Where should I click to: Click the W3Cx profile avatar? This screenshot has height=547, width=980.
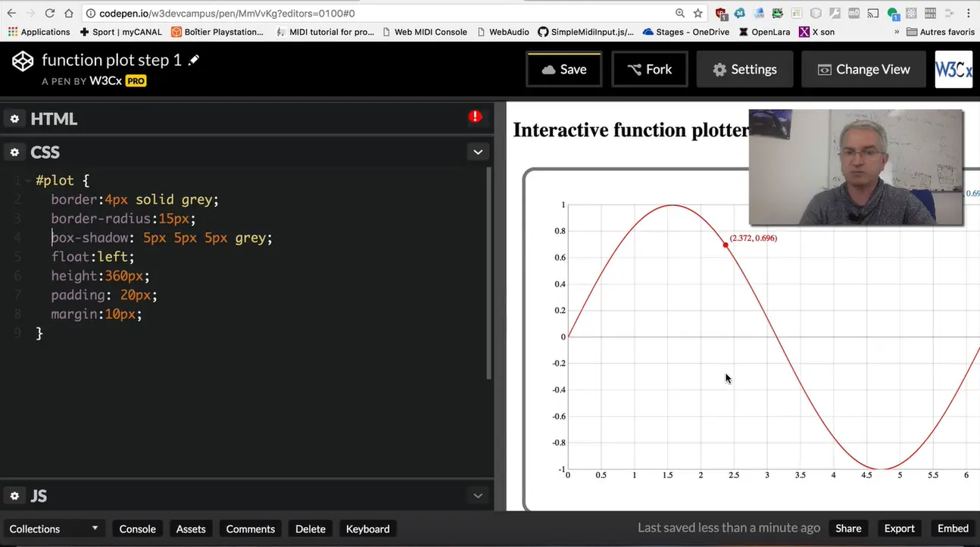[953, 70]
